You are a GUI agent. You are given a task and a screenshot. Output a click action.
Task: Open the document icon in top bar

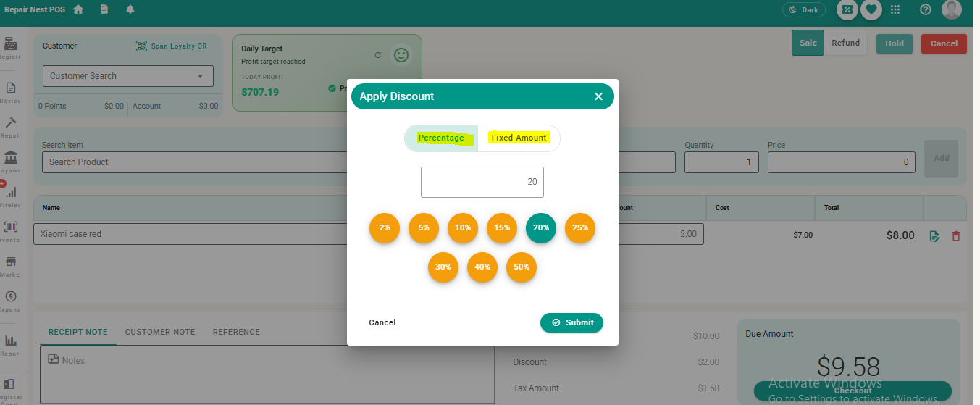(x=104, y=9)
